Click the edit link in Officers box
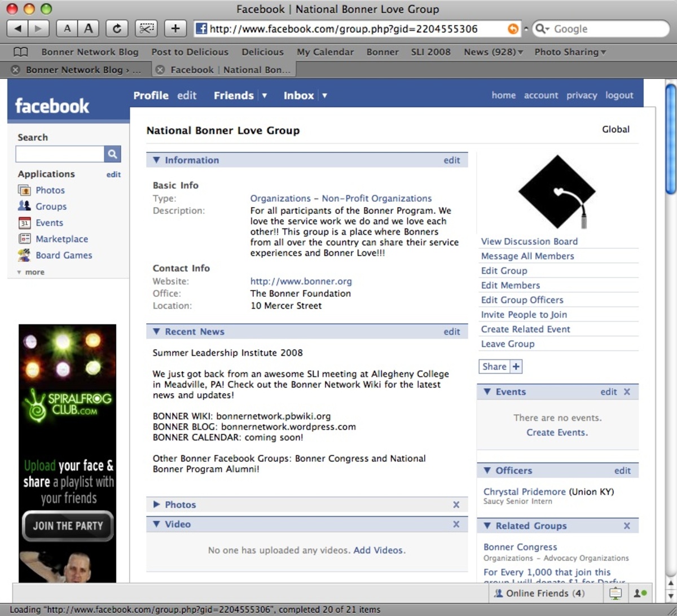The height and width of the screenshot is (616, 677). click(622, 470)
